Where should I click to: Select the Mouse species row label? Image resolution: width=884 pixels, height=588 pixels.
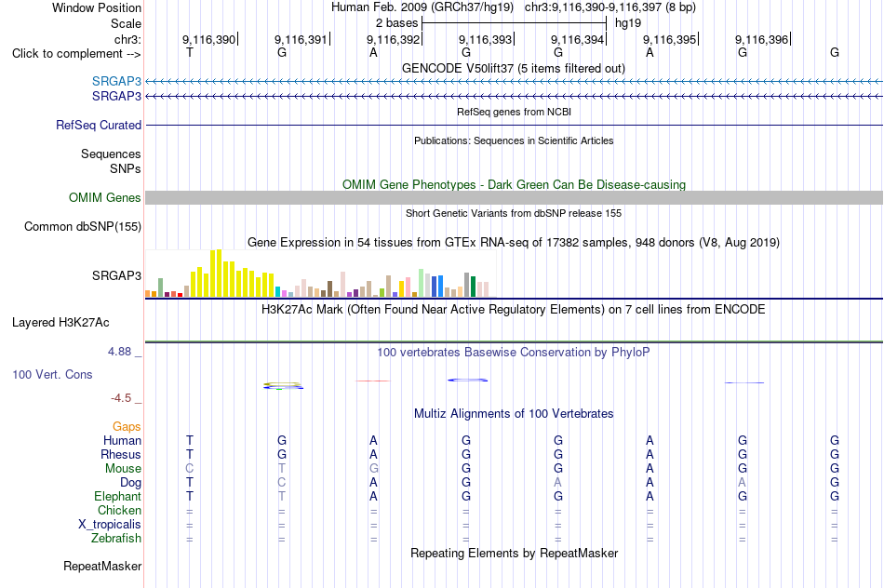point(123,469)
